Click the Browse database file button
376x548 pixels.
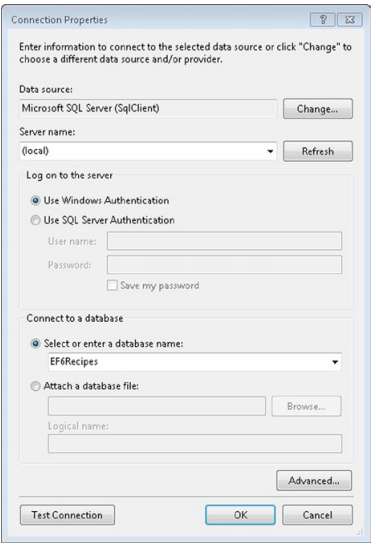(x=306, y=406)
